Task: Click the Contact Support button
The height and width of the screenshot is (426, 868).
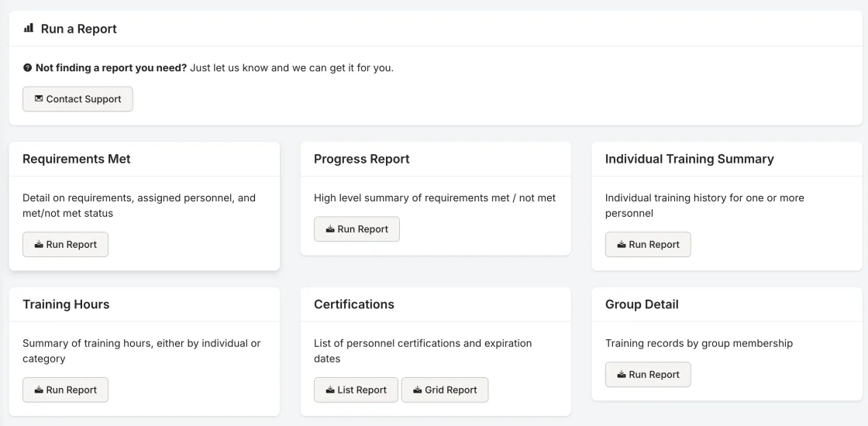Action: point(77,99)
